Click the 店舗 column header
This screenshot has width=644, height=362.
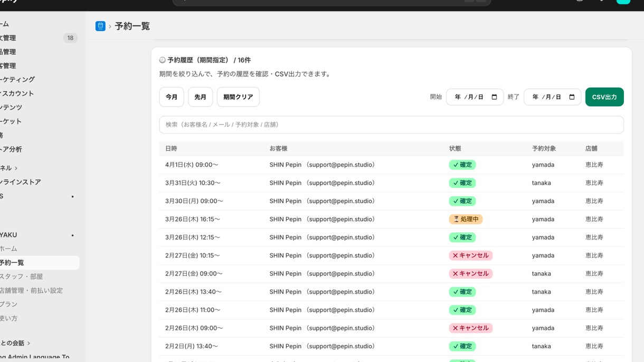click(x=591, y=149)
